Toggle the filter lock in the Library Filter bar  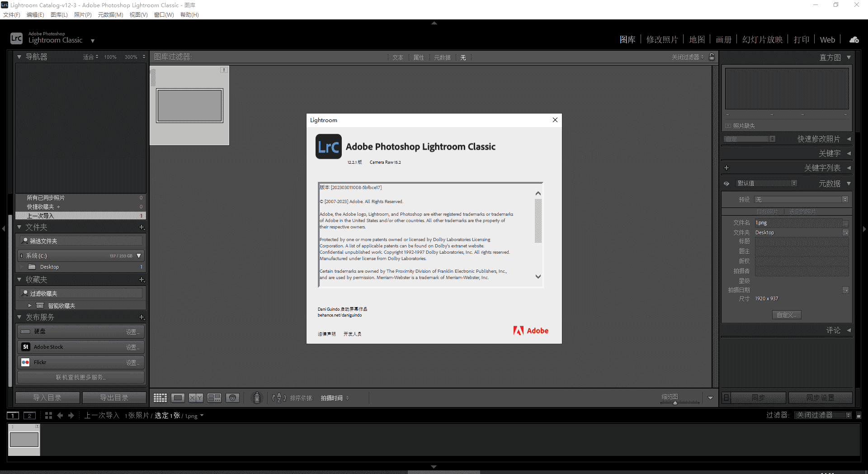tap(711, 57)
